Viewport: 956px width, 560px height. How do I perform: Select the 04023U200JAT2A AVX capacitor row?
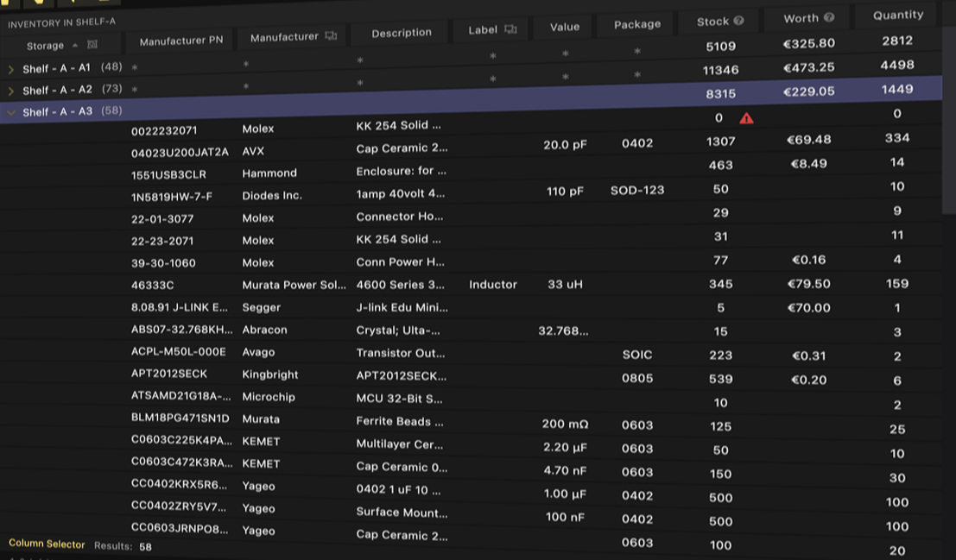[180, 152]
